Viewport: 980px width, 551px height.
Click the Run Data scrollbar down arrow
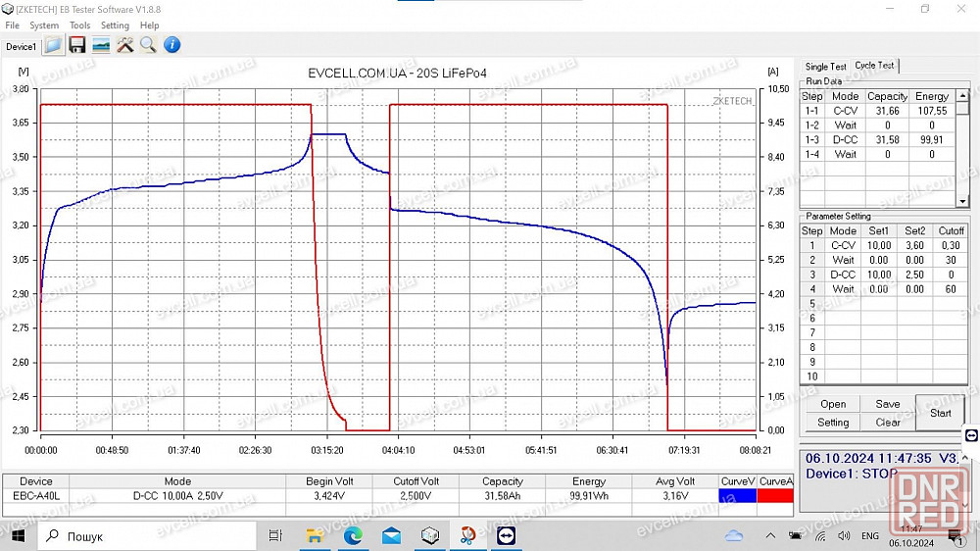tap(962, 201)
